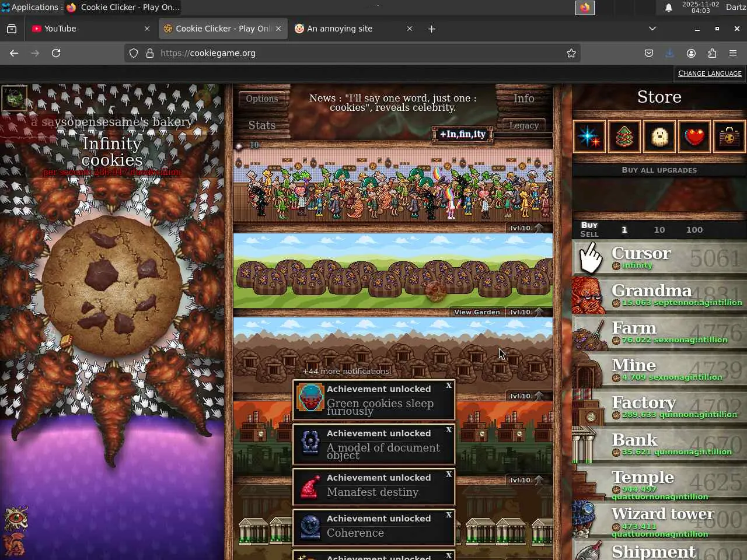The image size is (747, 560).
Task: Expand the list of all tabs
Action: click(x=652, y=29)
